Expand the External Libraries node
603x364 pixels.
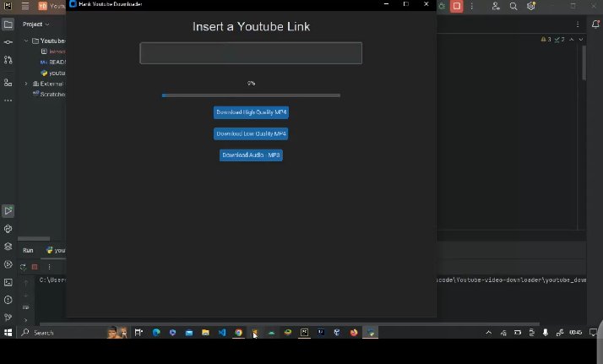pos(26,84)
